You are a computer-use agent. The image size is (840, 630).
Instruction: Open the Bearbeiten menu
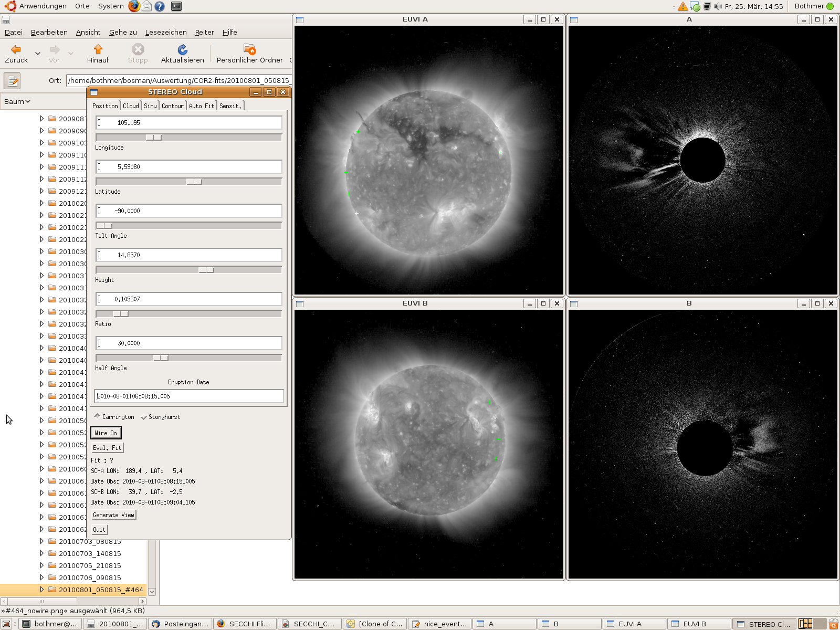(x=49, y=32)
